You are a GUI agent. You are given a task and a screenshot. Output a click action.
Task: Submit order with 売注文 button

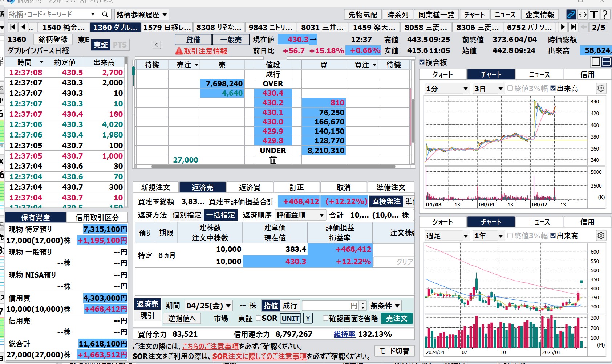click(x=396, y=318)
